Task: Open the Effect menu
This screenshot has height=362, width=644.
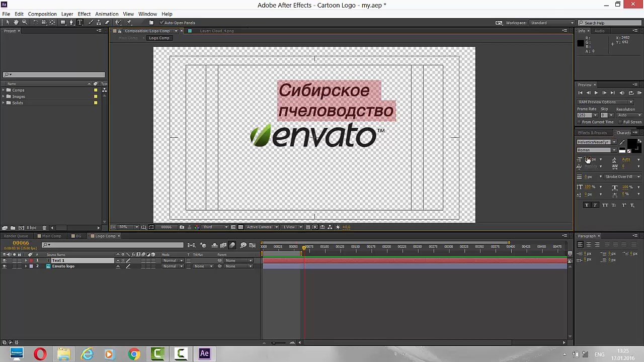Action: tap(84, 14)
